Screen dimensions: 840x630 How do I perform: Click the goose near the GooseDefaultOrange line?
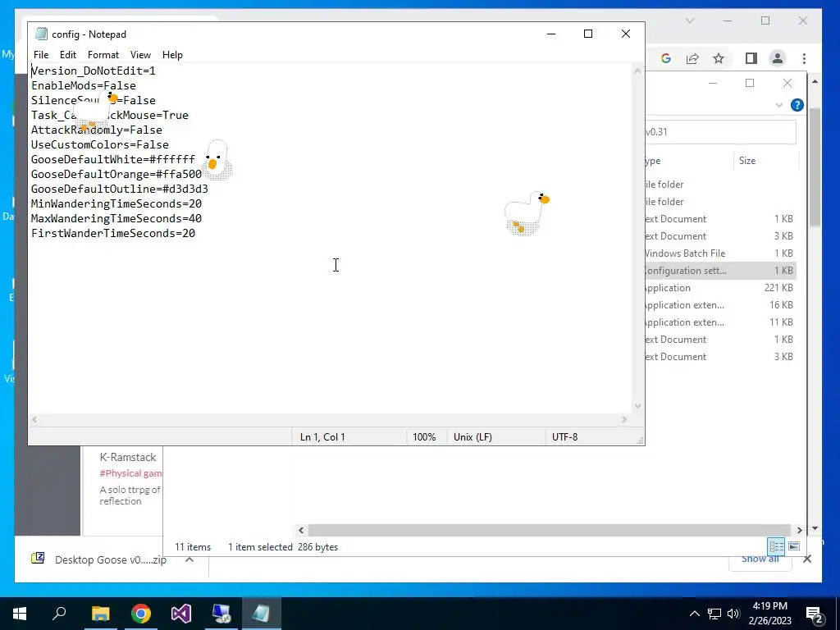click(x=217, y=159)
